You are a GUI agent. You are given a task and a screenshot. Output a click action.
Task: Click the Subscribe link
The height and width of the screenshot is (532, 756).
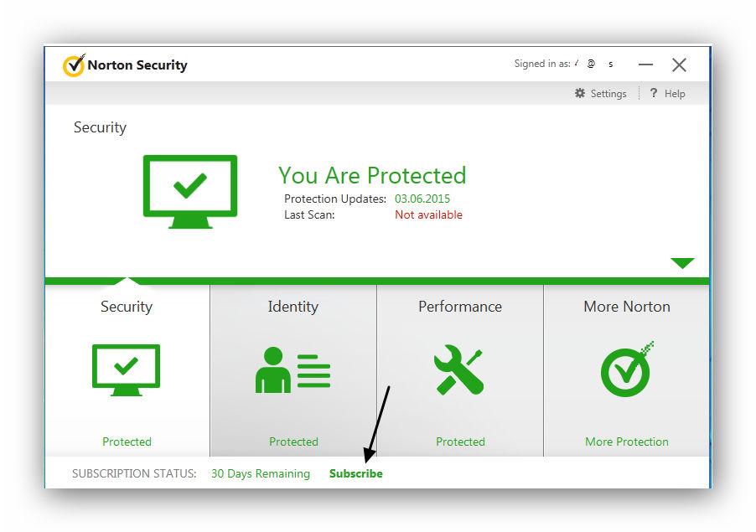[356, 473]
